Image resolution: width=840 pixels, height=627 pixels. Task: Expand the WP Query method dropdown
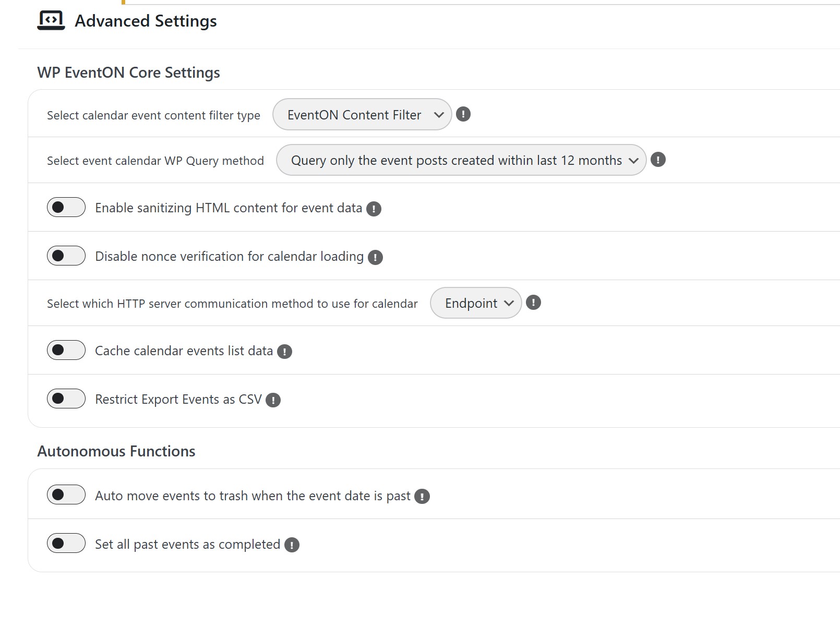click(x=461, y=160)
